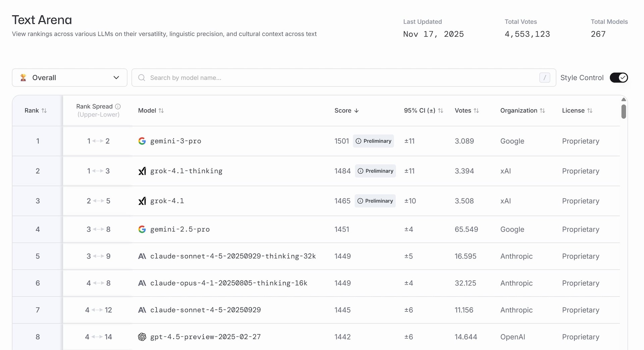
Task: Click the Score descending arrow icon
Action: tap(357, 111)
